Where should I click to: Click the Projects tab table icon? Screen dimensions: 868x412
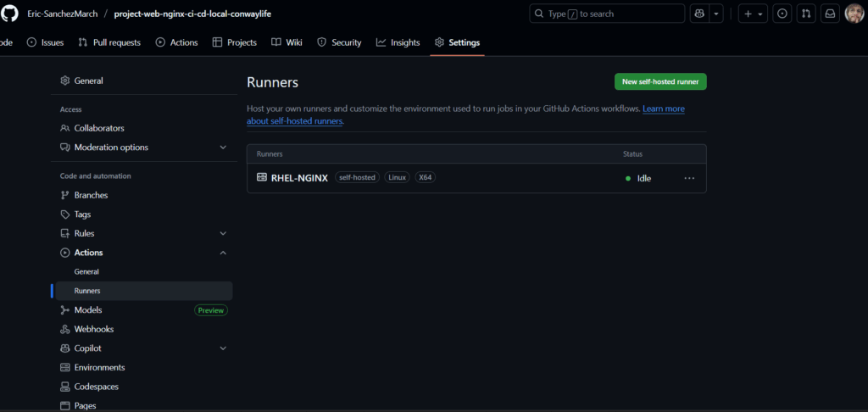(x=218, y=42)
